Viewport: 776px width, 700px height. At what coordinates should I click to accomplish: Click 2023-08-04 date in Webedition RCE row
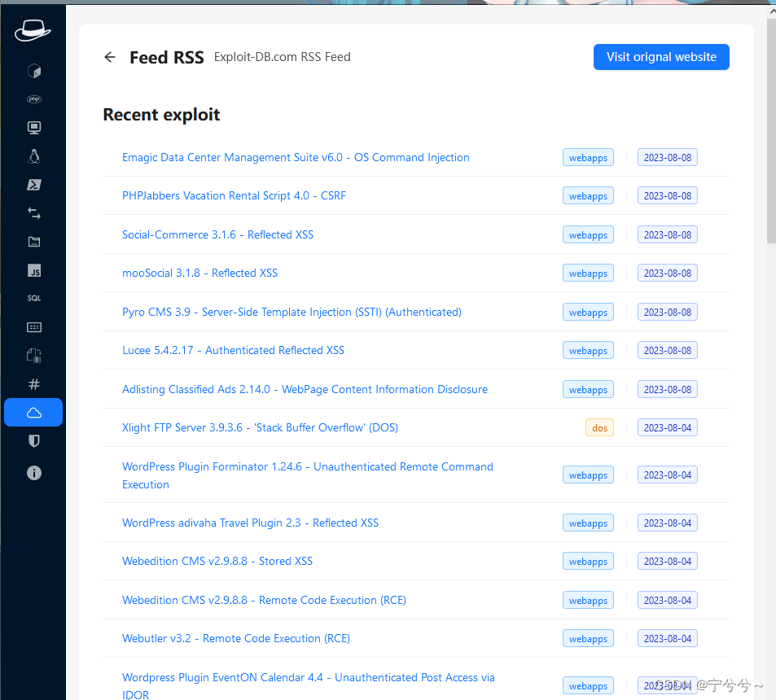tap(667, 600)
